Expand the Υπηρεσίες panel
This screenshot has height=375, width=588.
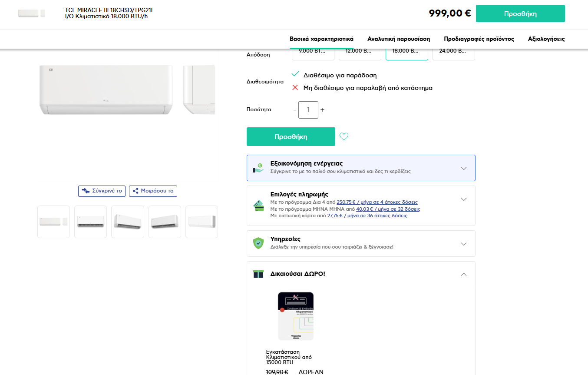(x=361, y=243)
